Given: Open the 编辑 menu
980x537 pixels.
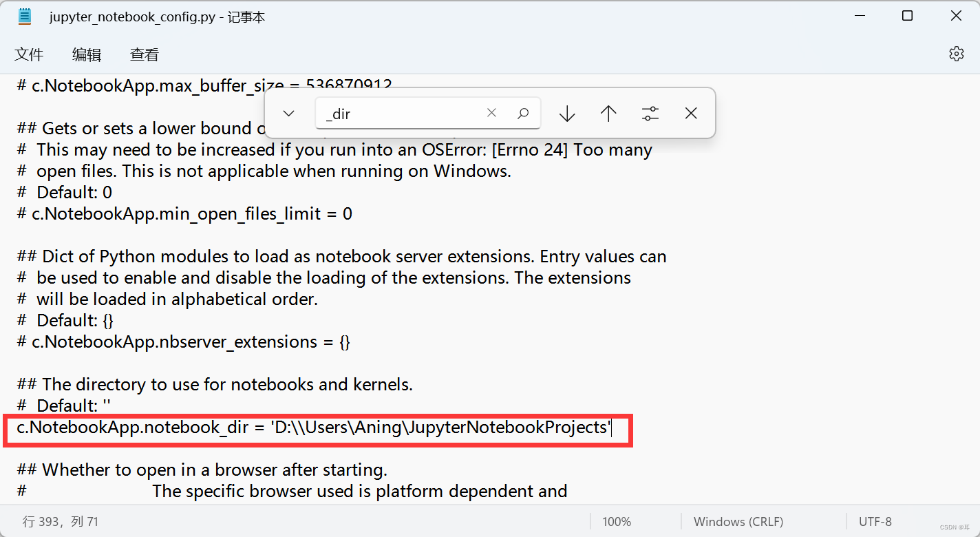Looking at the screenshot, I should [x=87, y=54].
